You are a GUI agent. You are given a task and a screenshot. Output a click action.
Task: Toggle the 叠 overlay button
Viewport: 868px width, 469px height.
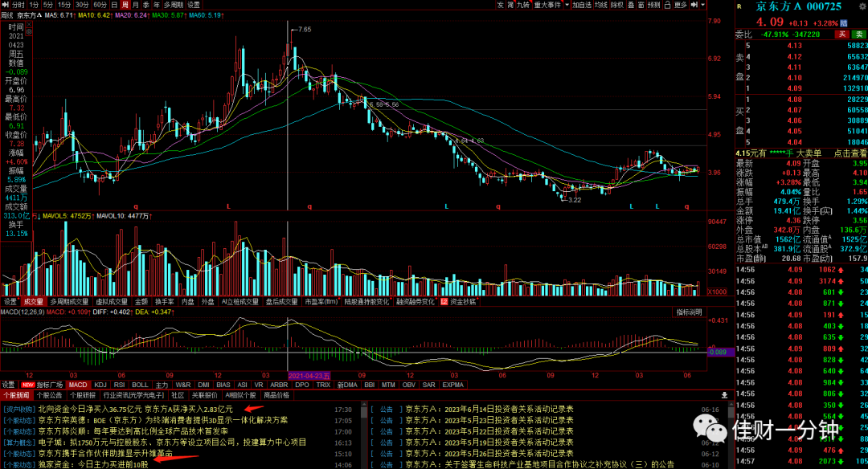point(631,5)
